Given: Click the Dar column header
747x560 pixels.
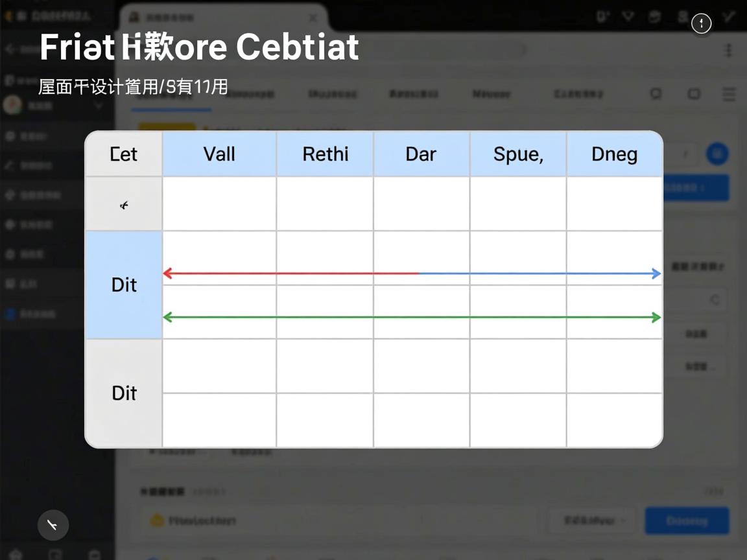Looking at the screenshot, I should tap(421, 154).
